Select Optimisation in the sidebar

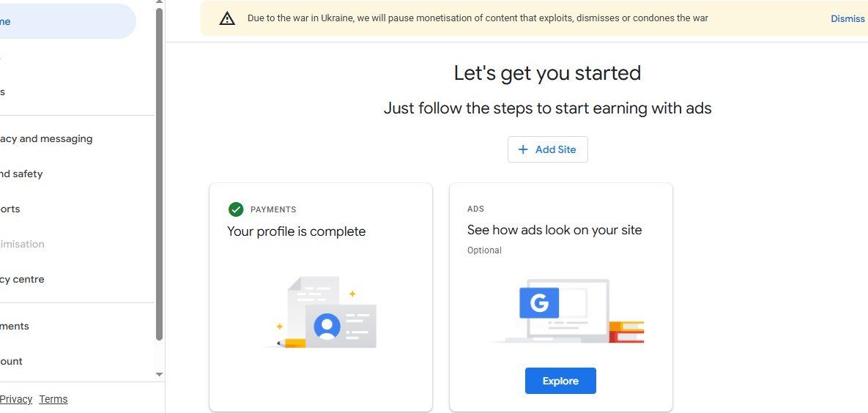tap(22, 244)
